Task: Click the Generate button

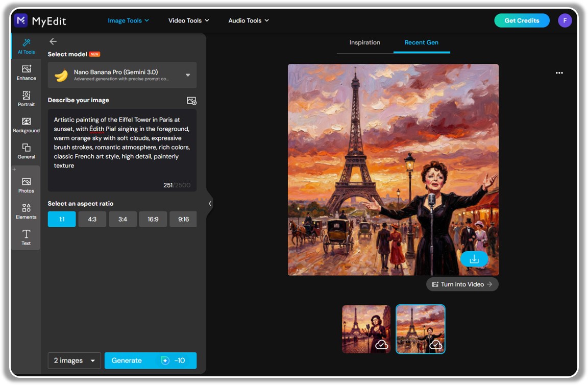Action: coord(151,360)
